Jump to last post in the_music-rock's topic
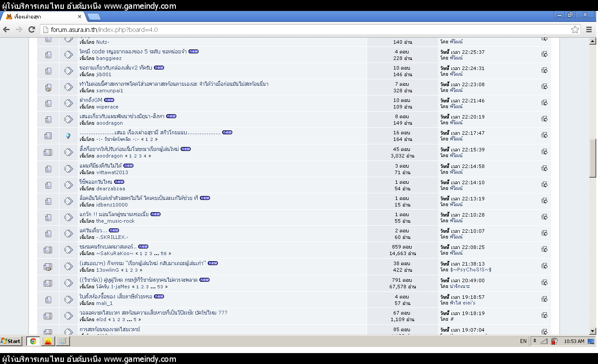This screenshot has height=364, width=598. point(544,217)
